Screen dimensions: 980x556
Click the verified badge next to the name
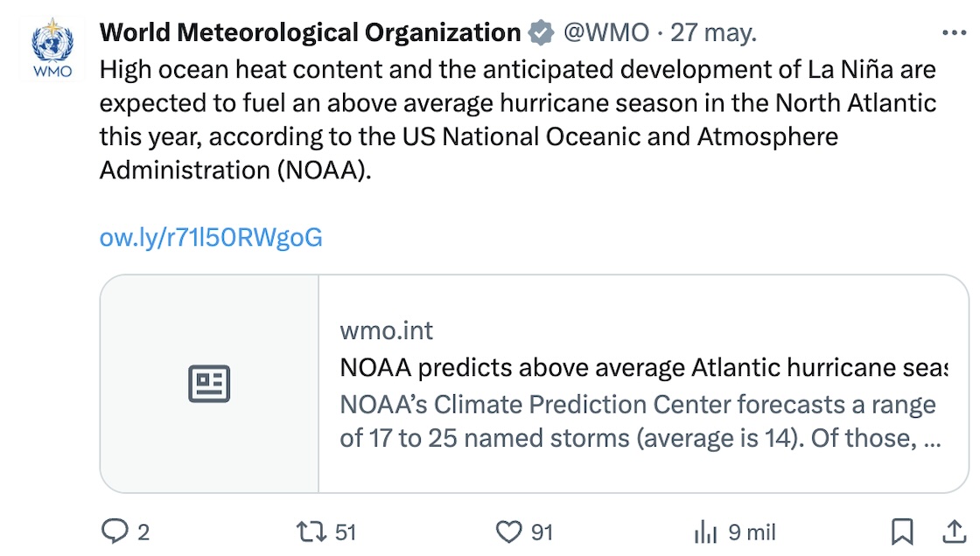click(542, 33)
